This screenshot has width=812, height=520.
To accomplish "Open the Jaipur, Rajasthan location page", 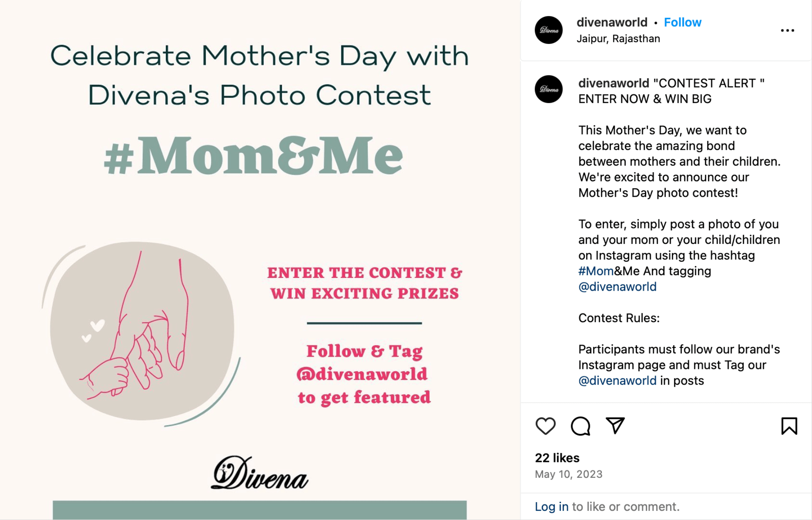I will tap(618, 38).
